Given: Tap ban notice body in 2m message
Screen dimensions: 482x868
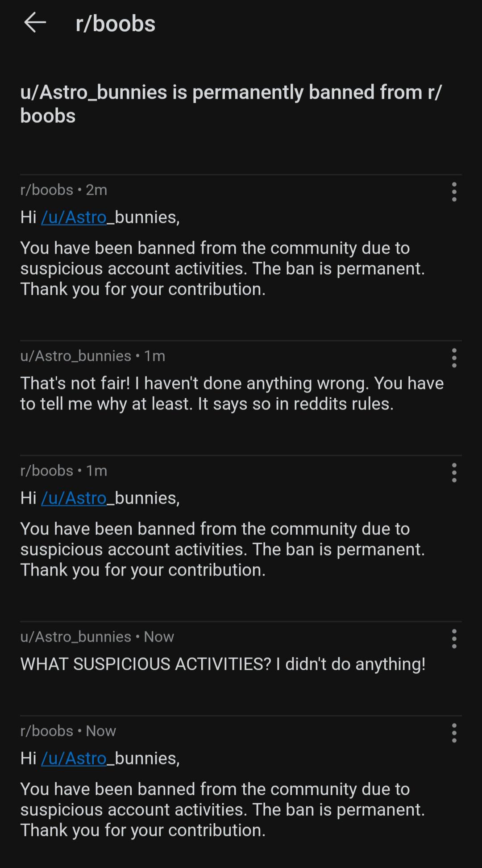Looking at the screenshot, I should pos(222,269).
